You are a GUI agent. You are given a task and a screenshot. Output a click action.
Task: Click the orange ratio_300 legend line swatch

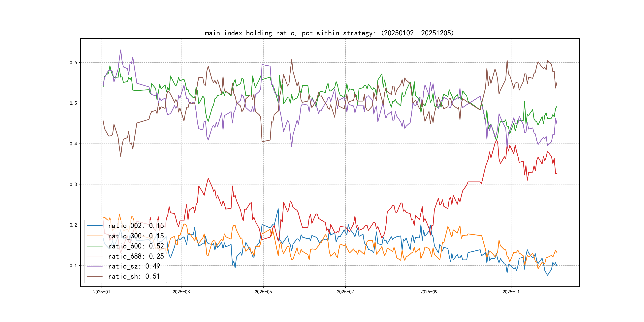click(x=94, y=236)
